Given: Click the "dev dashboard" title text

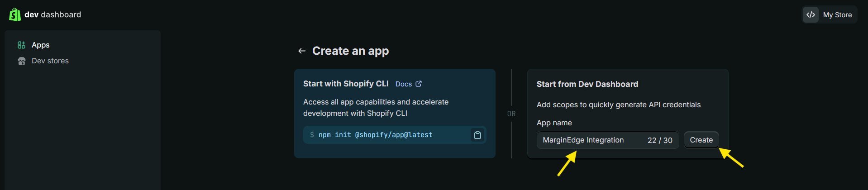Looking at the screenshot, I should [53, 14].
